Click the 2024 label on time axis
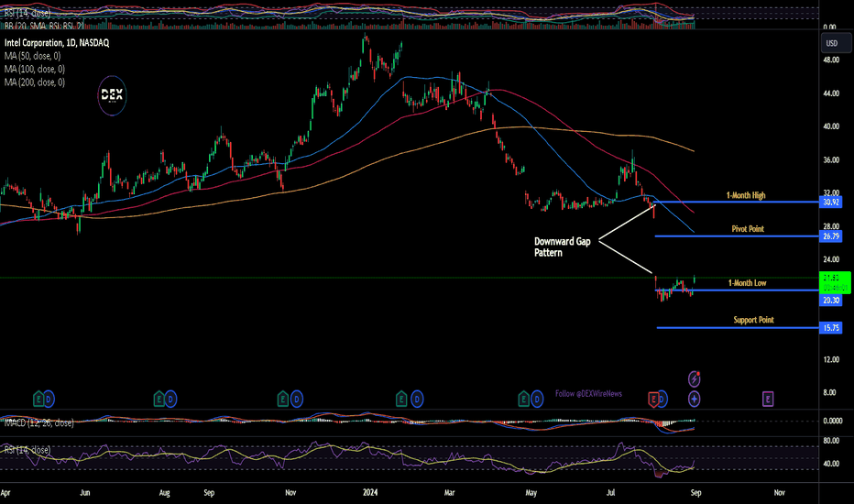Viewport: 854px width, 504px height. coord(370,493)
